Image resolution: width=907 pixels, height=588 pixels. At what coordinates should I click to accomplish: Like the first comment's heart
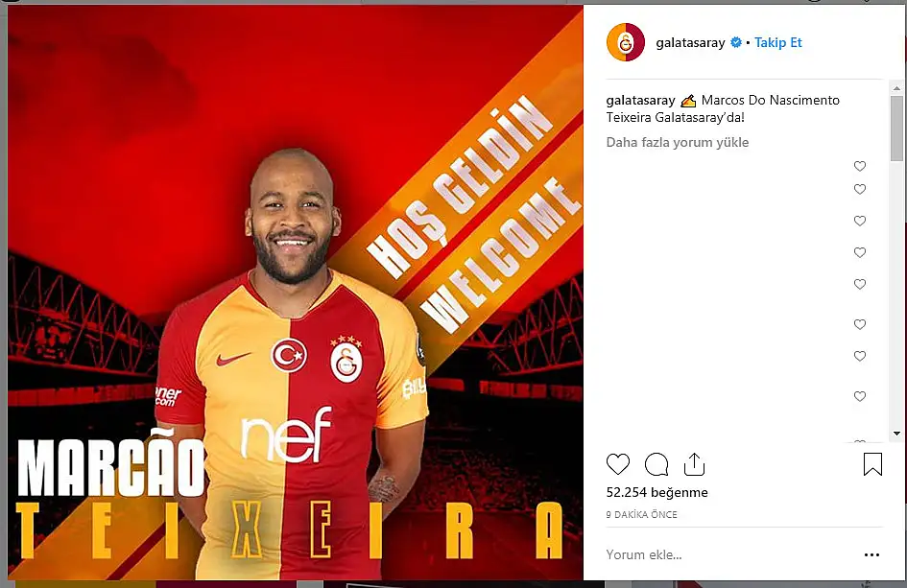pyautogui.click(x=860, y=166)
